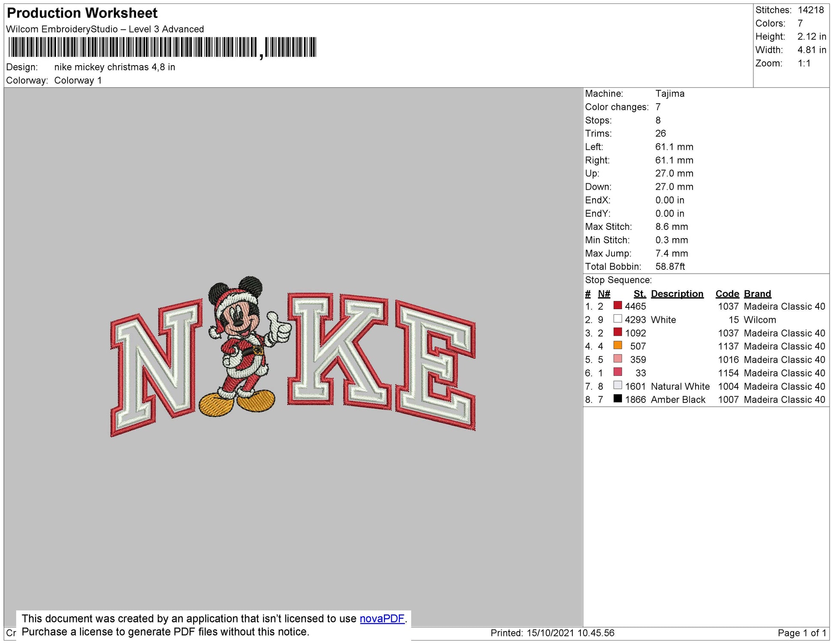Click the 'Wilcom' brand in stop 2

(x=759, y=320)
